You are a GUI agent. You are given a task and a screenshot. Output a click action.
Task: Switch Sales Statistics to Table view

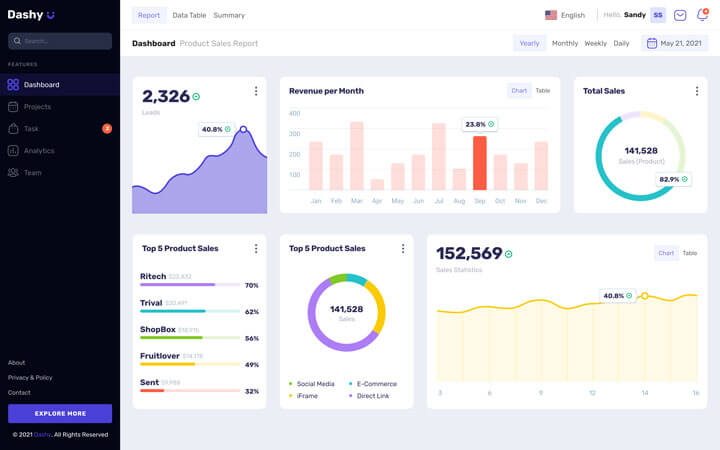tap(690, 253)
